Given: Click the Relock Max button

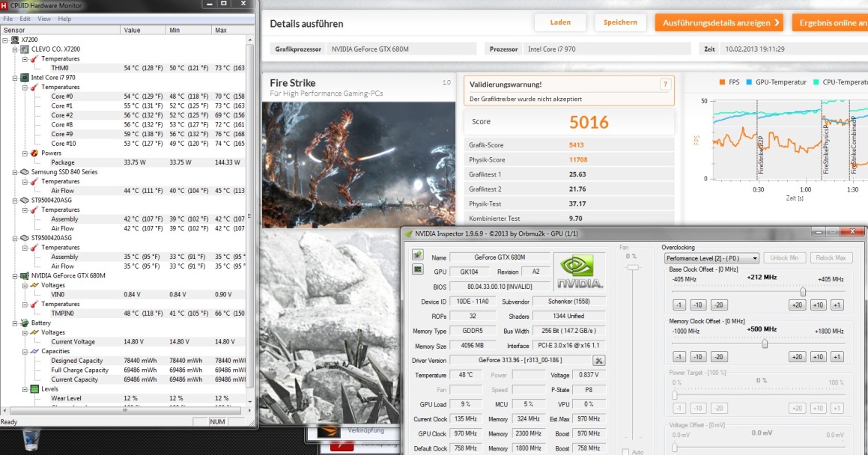Looking at the screenshot, I should click(831, 258).
